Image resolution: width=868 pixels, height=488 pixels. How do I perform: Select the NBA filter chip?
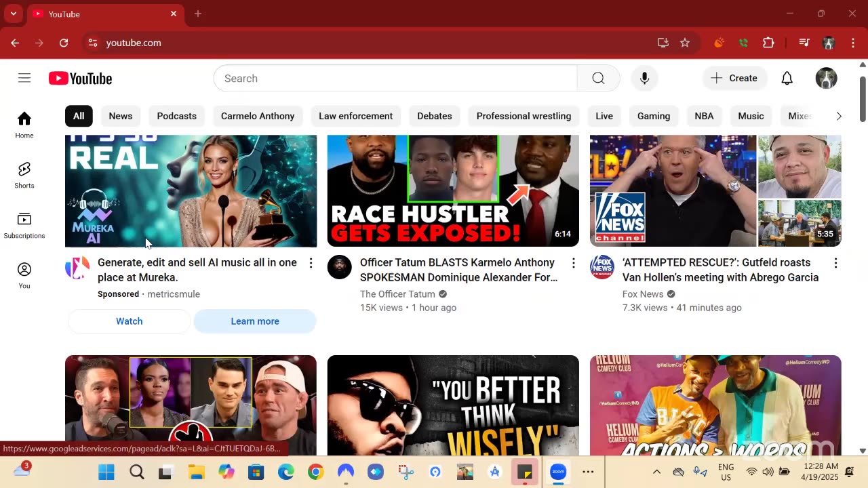click(704, 116)
